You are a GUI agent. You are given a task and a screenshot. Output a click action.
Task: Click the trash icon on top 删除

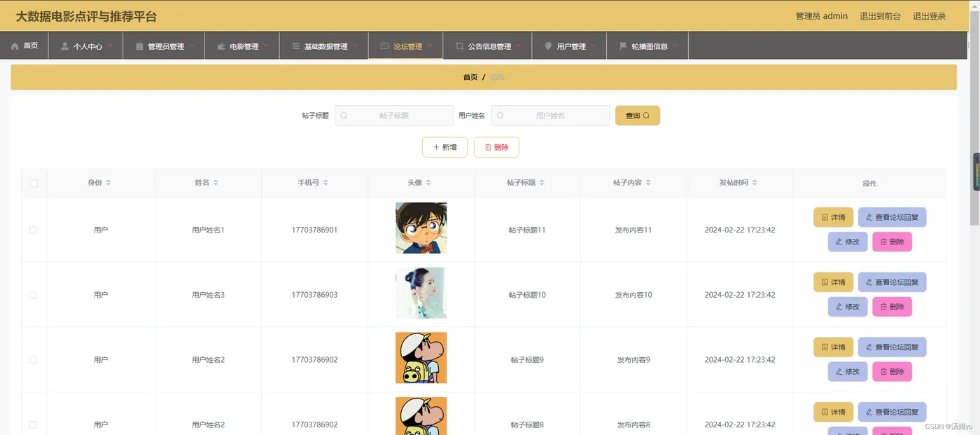(x=488, y=147)
